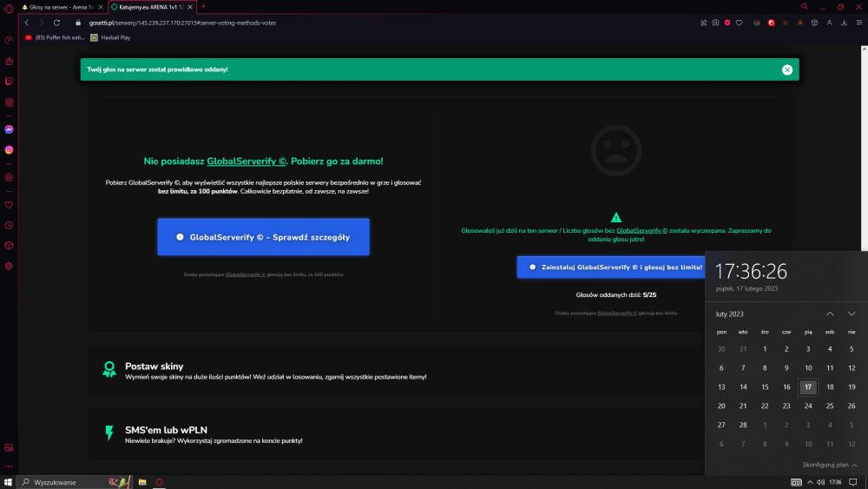The image size is (868, 489).
Task: Select February 24 in calendar
Action: tap(808, 406)
